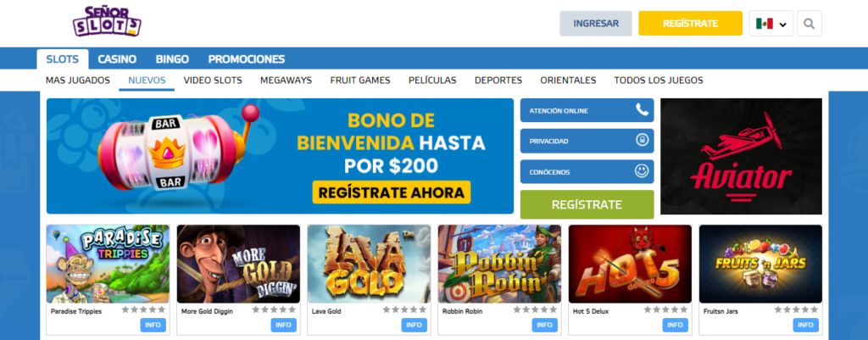
Task: Click the INGRESAR login button
Action: point(596,24)
